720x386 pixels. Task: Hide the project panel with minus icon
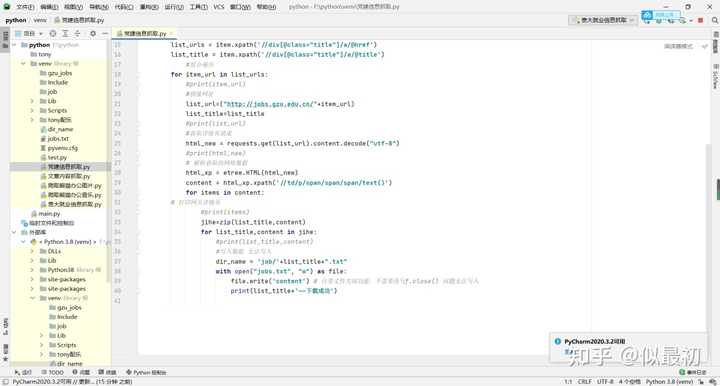coord(105,34)
